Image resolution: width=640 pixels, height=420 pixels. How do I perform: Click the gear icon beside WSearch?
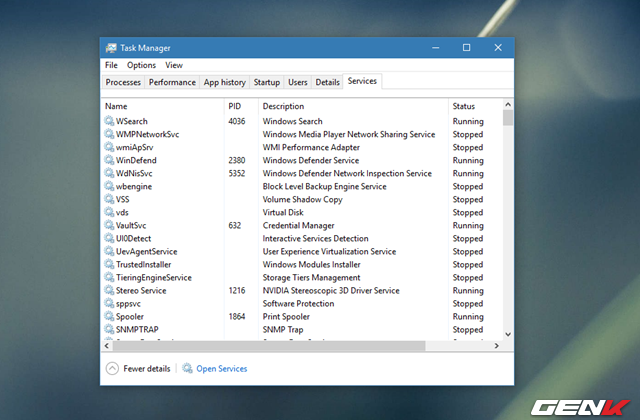pyautogui.click(x=109, y=121)
